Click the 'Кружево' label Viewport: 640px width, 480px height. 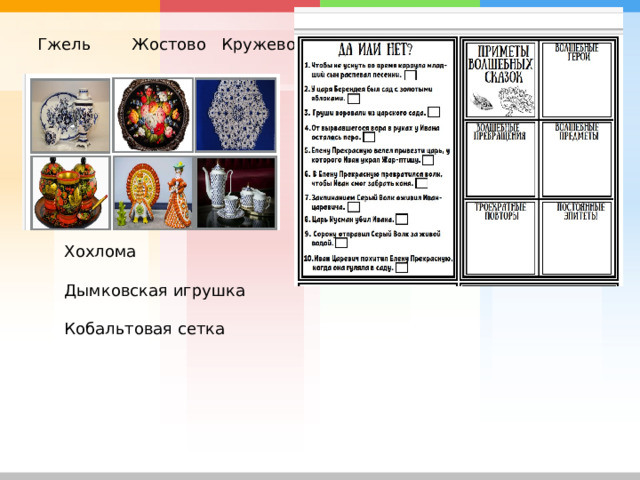point(258,44)
